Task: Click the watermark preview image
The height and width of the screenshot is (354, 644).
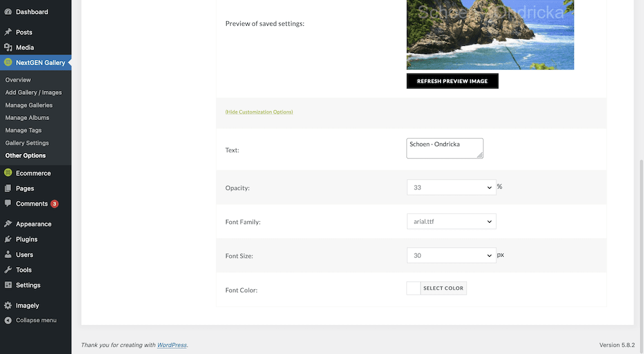Action: pyautogui.click(x=490, y=35)
